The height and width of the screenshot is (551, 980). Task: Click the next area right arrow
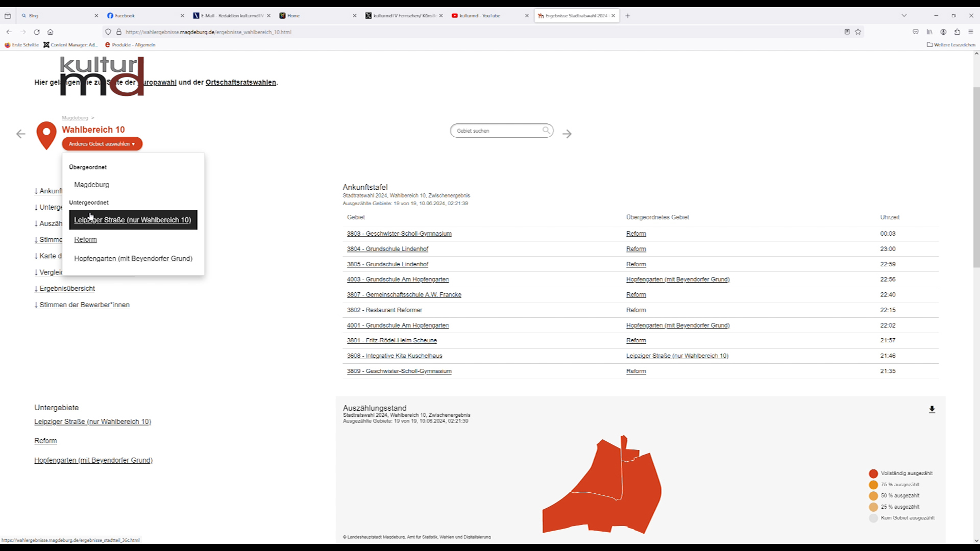click(567, 134)
